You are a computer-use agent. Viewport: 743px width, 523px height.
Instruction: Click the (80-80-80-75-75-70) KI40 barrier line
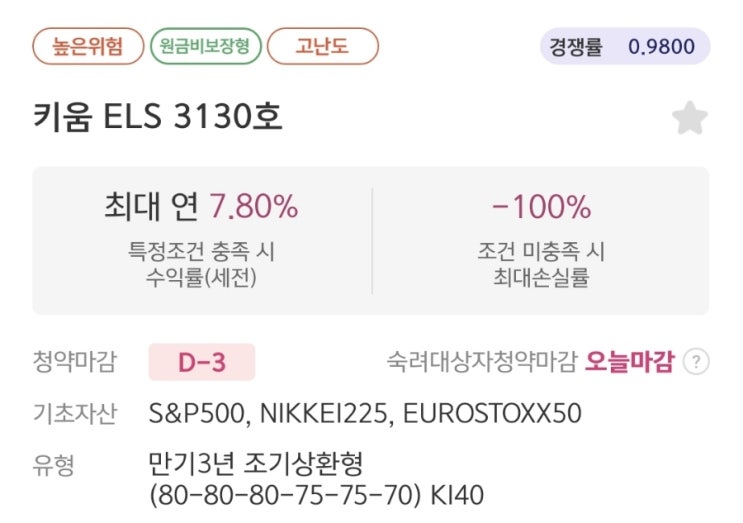click(x=317, y=496)
